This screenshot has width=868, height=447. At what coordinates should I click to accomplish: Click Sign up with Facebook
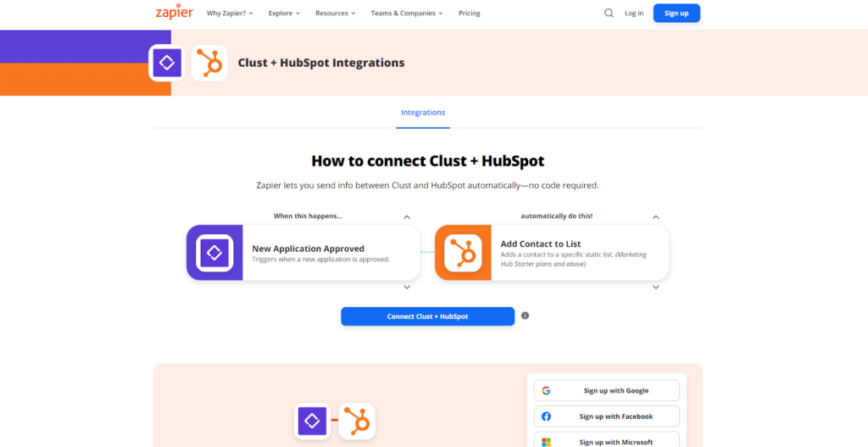607,416
